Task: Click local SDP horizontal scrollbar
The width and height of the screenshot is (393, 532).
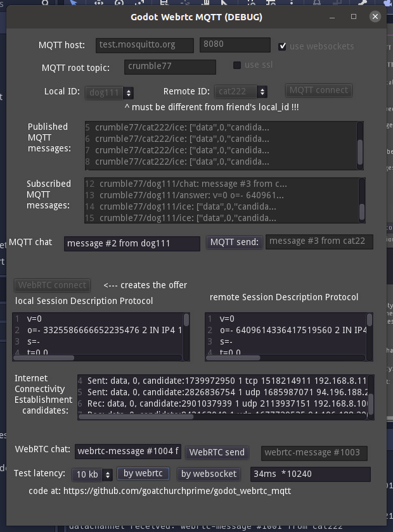Action: pos(98,358)
